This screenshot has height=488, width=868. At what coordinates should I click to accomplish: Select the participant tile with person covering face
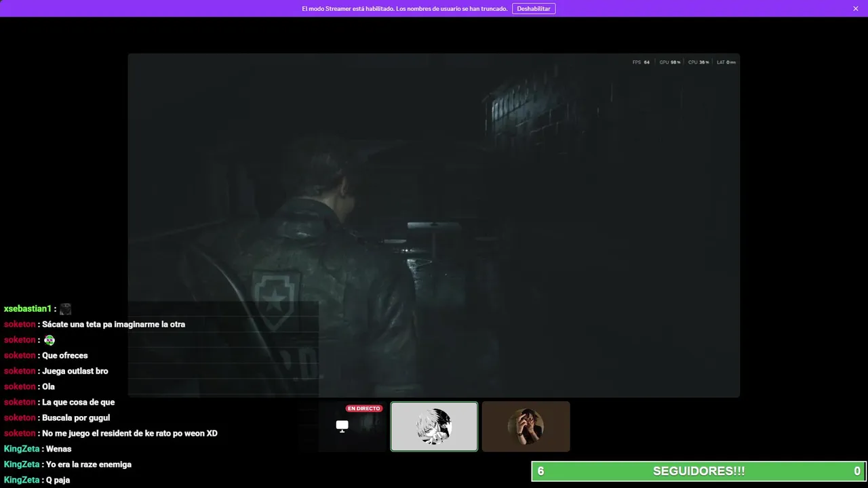526,426
